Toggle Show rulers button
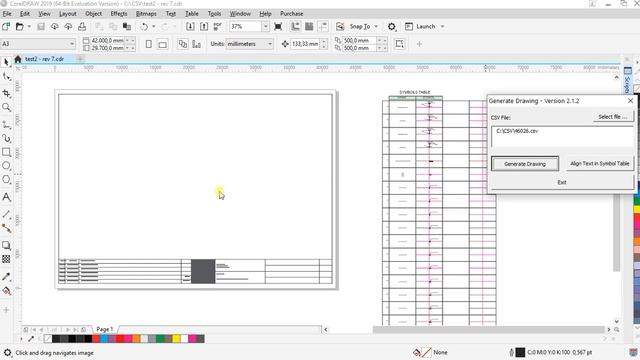 pos(296,27)
